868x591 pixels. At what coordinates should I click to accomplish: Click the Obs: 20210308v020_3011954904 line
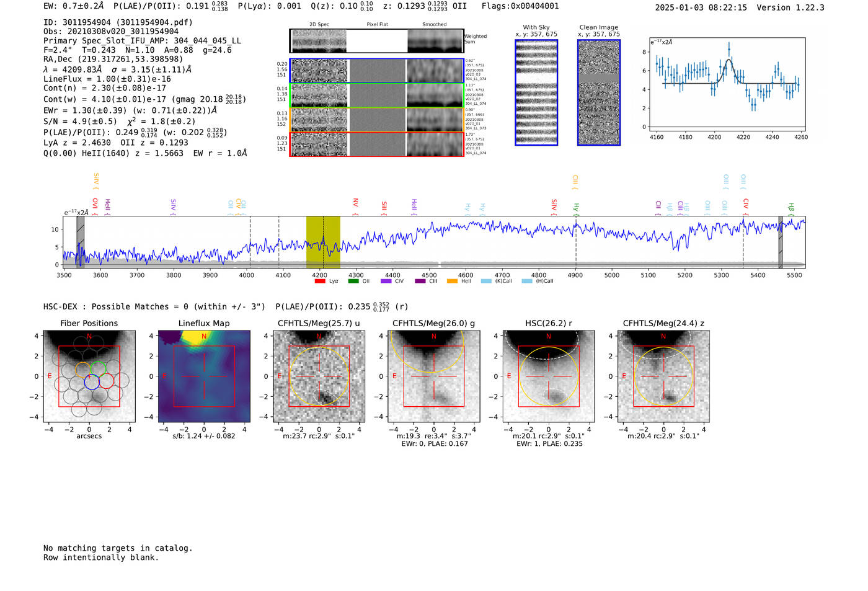(111, 32)
